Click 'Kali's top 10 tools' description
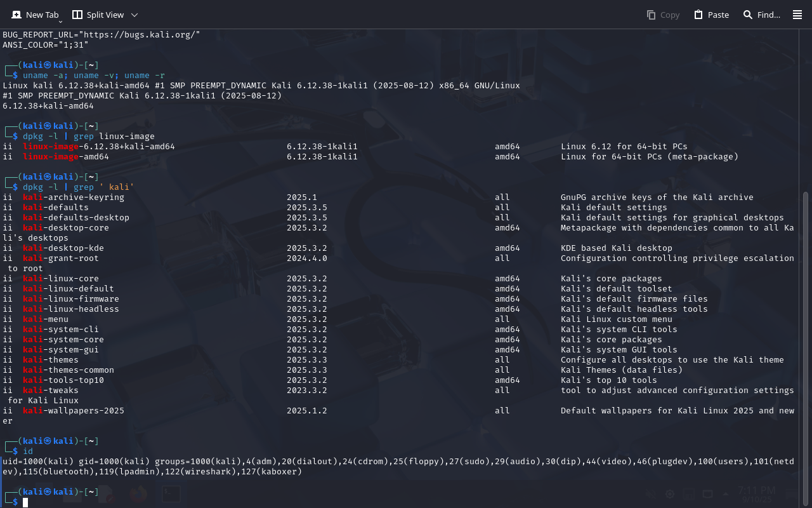Screen dimensions: 812x508 [609, 380]
